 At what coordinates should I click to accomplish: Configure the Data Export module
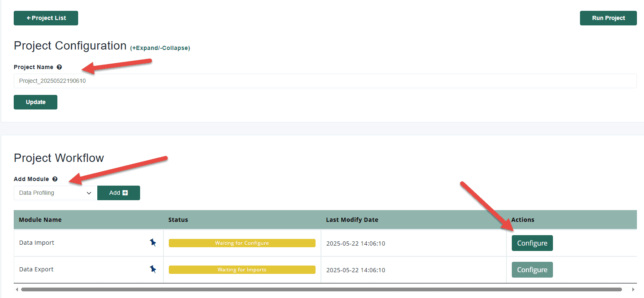tap(532, 270)
